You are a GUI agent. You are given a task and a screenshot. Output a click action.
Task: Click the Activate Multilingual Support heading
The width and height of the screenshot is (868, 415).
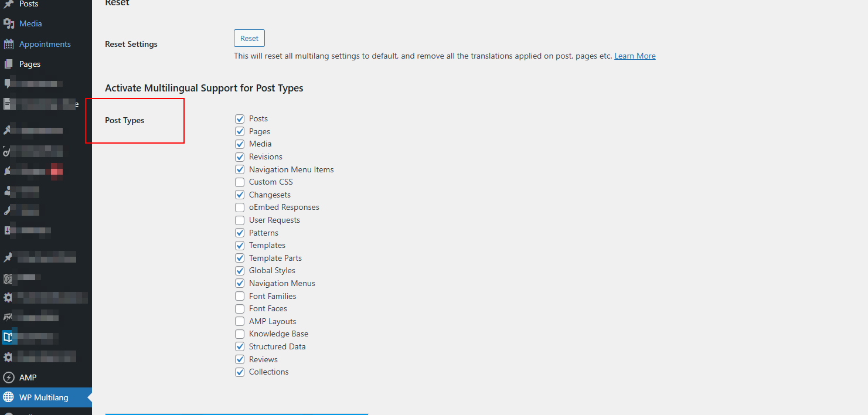point(204,88)
